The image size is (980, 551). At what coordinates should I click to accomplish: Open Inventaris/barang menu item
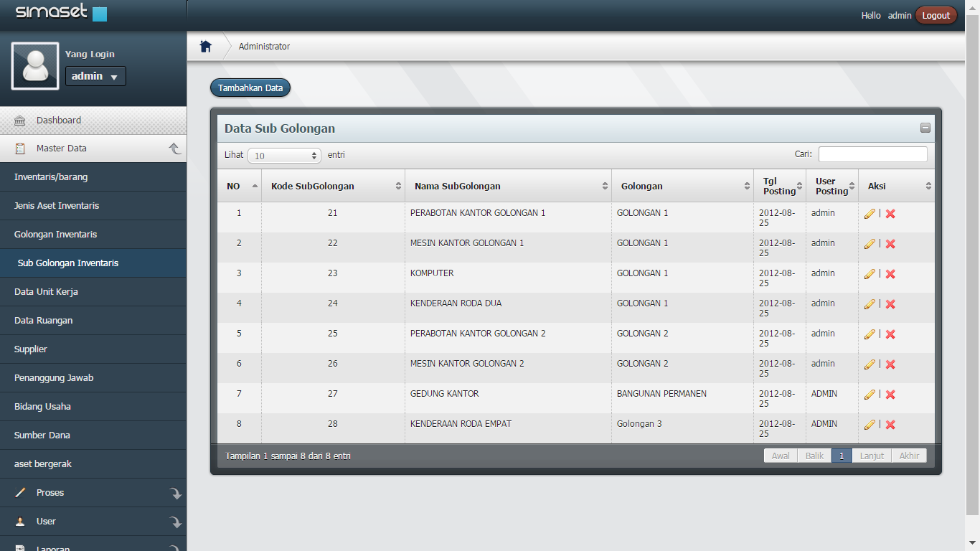[93, 177]
